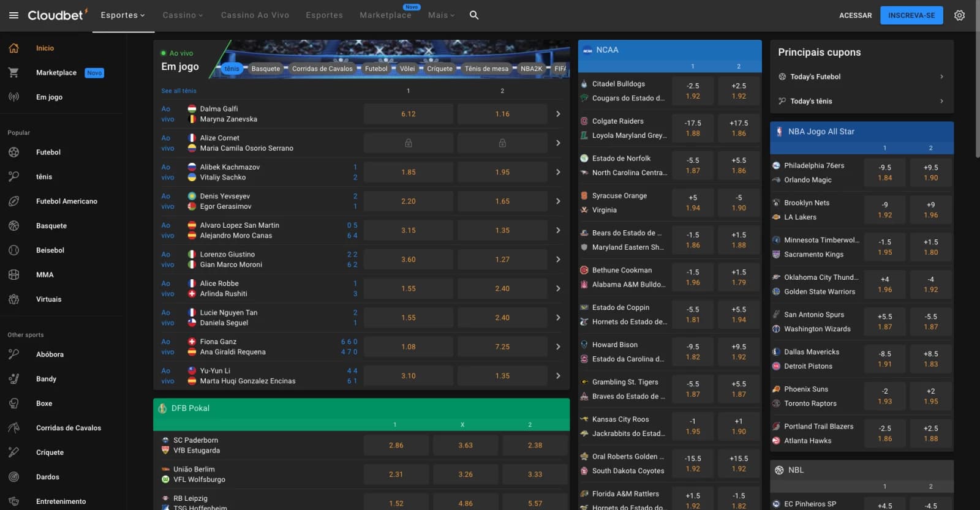980x510 pixels.
Task: Select Kansas City Roos -1 odds
Action: (x=693, y=426)
